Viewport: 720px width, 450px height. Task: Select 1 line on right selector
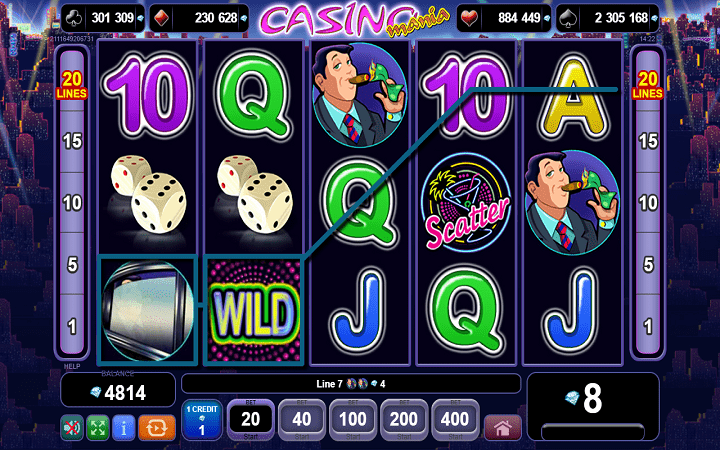pyautogui.click(x=647, y=326)
